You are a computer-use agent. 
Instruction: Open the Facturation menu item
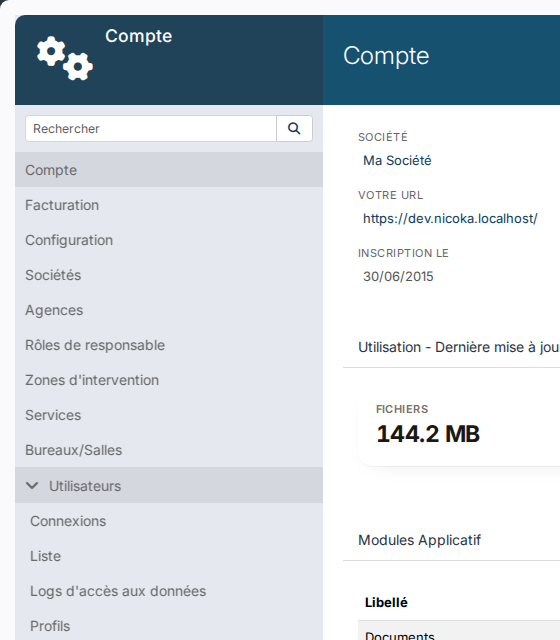click(x=169, y=205)
